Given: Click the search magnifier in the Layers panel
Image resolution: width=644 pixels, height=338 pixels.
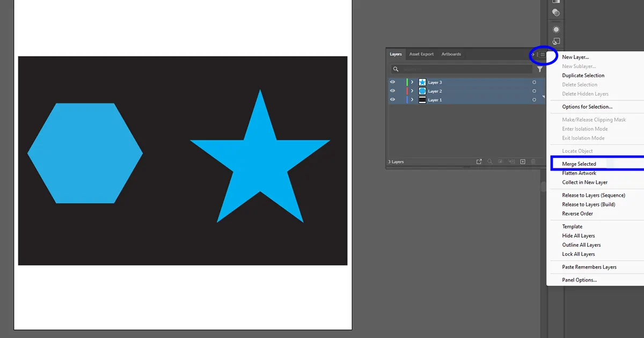Looking at the screenshot, I should click(396, 69).
